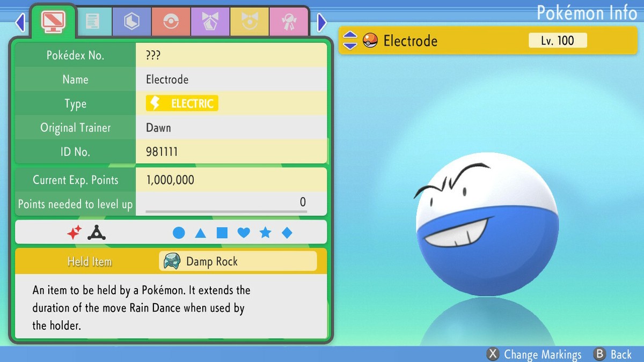Viewport: 644px width, 362px height.
Task: Toggle the triangle marking
Action: 200,233
